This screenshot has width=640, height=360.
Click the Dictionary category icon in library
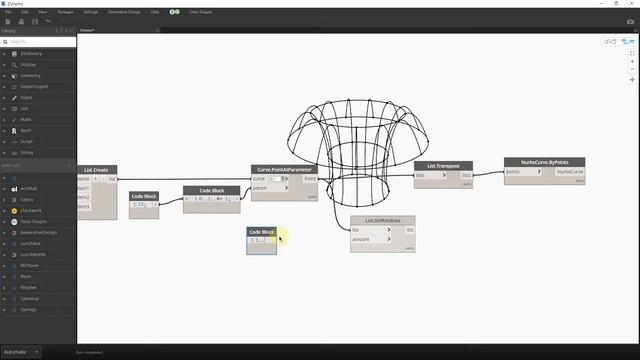[x=14, y=54]
